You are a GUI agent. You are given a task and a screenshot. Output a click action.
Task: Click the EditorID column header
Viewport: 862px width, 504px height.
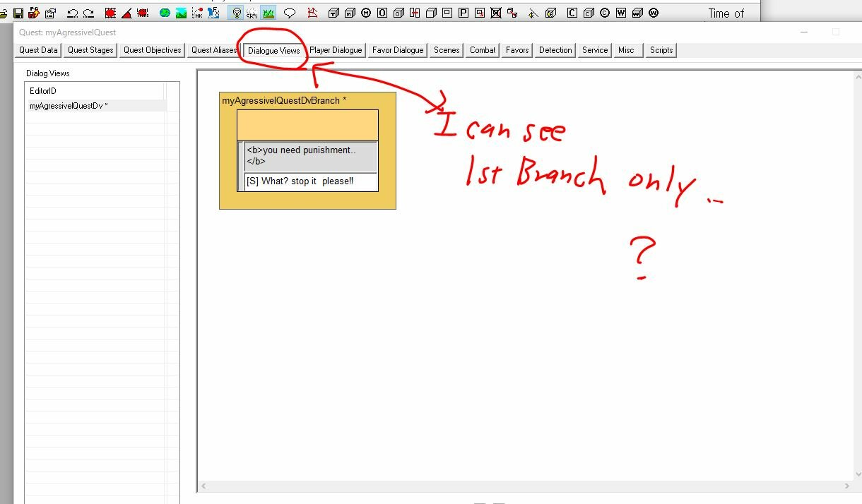pyautogui.click(x=95, y=91)
